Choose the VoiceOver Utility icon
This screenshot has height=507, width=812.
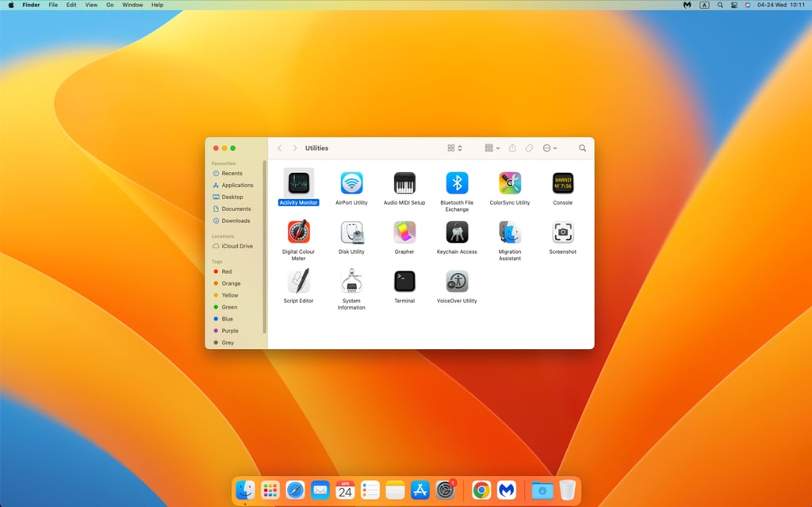(x=457, y=281)
